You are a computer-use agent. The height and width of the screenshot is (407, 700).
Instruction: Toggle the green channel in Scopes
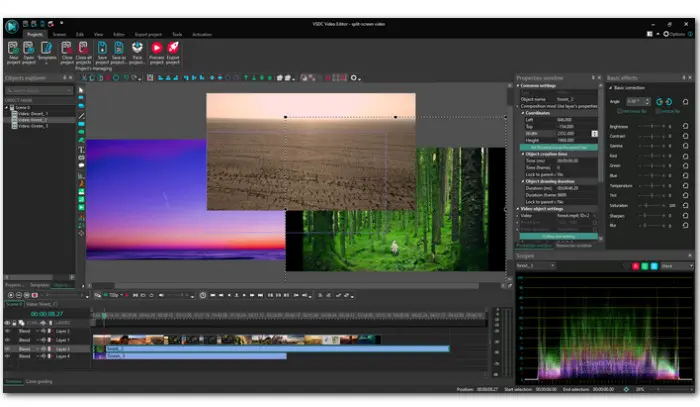click(x=645, y=266)
